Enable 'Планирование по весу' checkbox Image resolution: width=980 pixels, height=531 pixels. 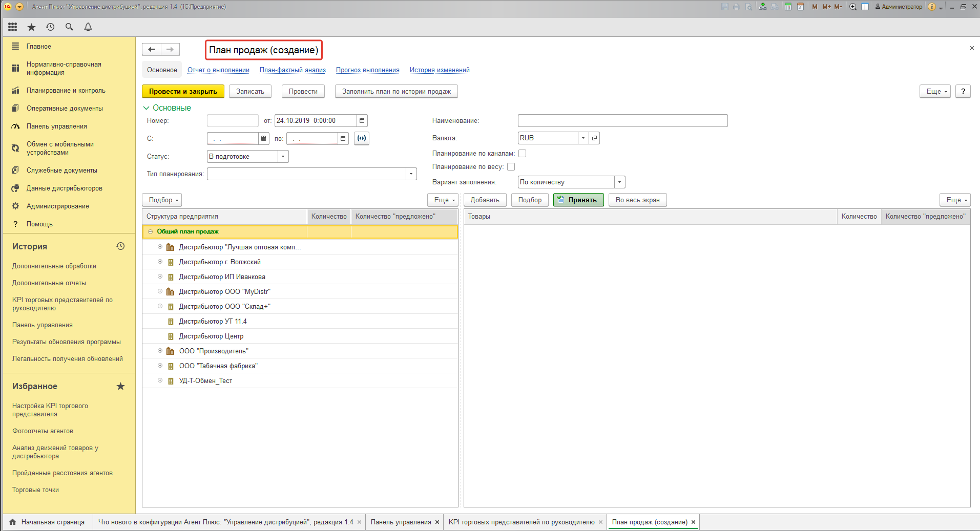(x=511, y=167)
